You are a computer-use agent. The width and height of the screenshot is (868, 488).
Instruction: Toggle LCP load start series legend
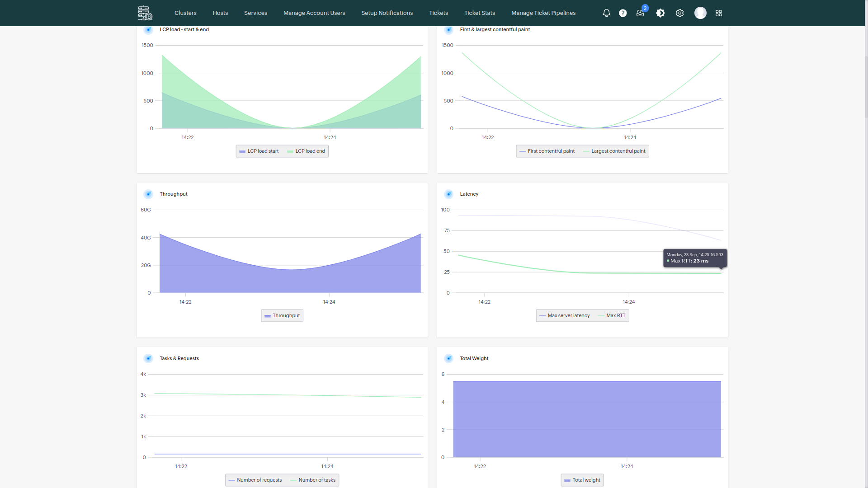tap(259, 151)
